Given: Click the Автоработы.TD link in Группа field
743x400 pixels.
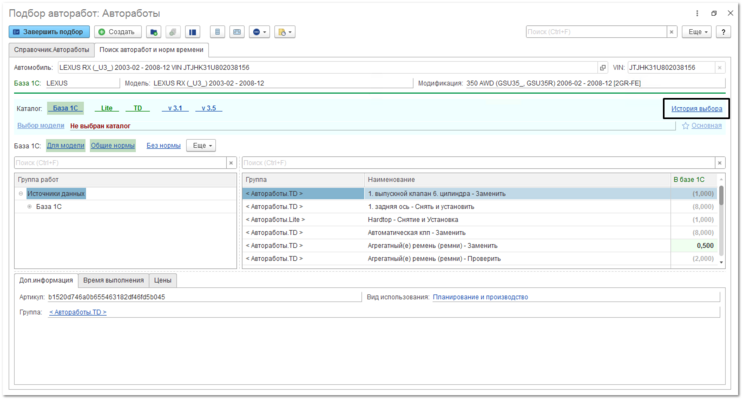Looking at the screenshot, I should [78, 312].
